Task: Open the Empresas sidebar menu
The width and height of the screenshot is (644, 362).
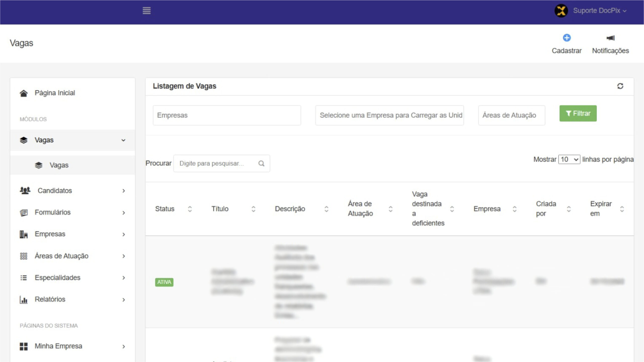Action: [50, 234]
